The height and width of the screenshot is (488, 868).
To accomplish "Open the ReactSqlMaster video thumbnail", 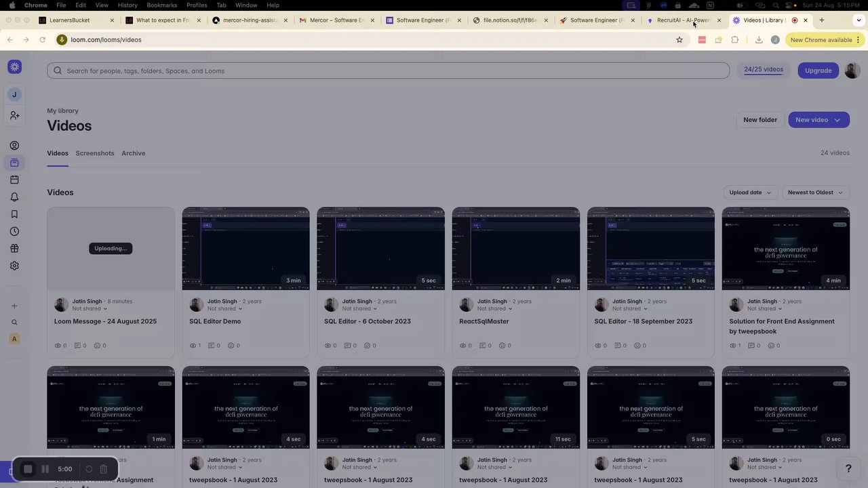I will [516, 249].
